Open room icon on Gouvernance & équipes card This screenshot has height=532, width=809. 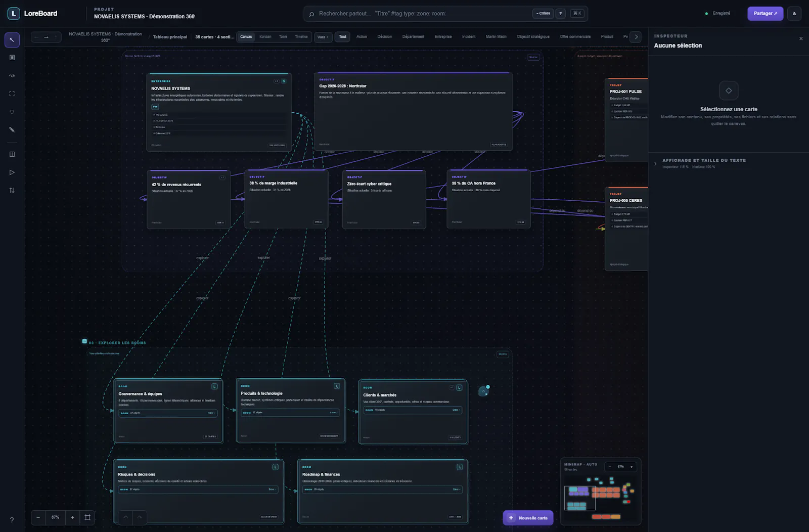[214, 386]
